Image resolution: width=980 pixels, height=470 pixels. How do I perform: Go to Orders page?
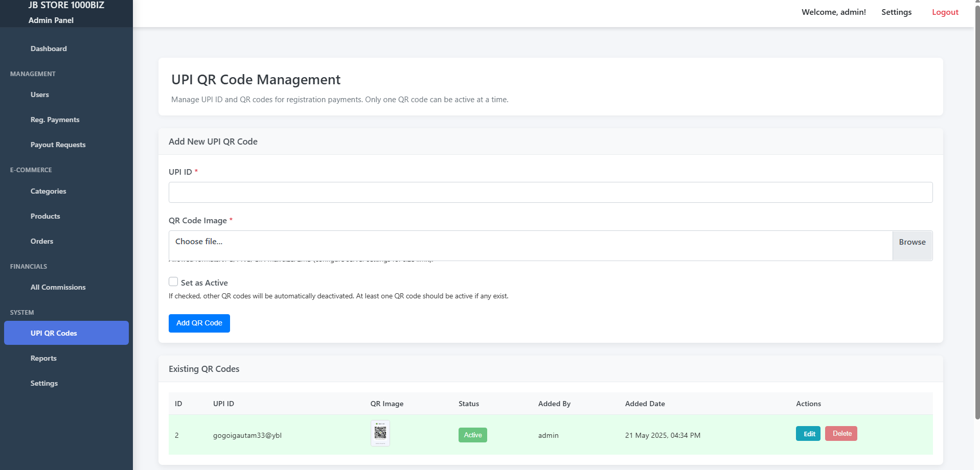42,242
